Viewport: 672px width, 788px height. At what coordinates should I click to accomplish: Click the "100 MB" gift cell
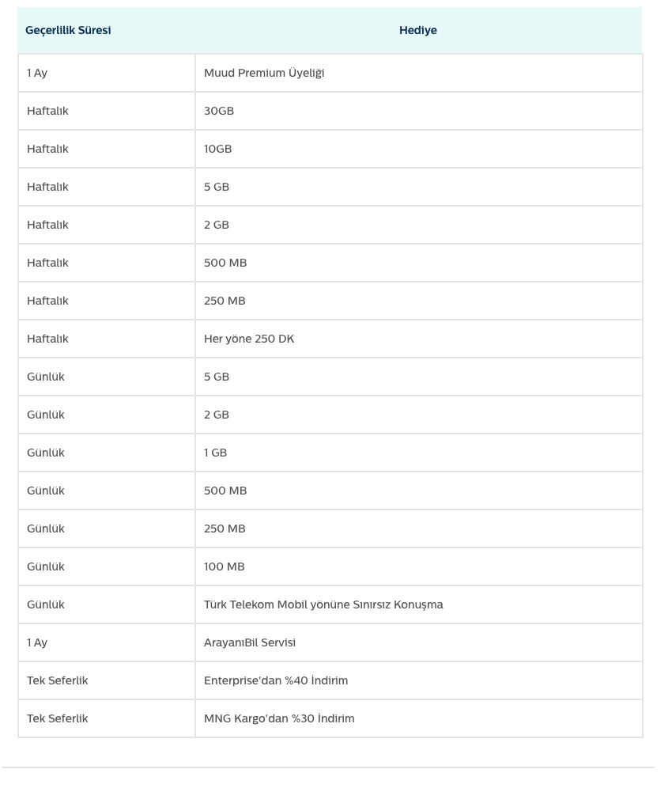click(x=225, y=566)
